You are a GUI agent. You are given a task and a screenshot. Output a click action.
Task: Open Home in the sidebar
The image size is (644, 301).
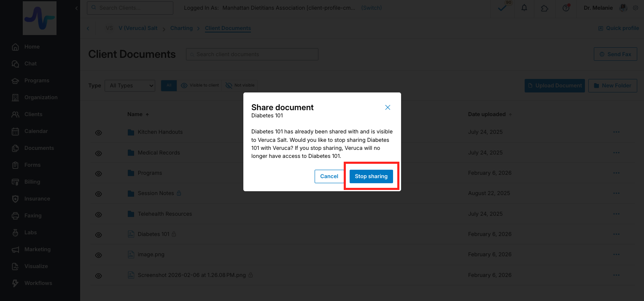pos(32,47)
